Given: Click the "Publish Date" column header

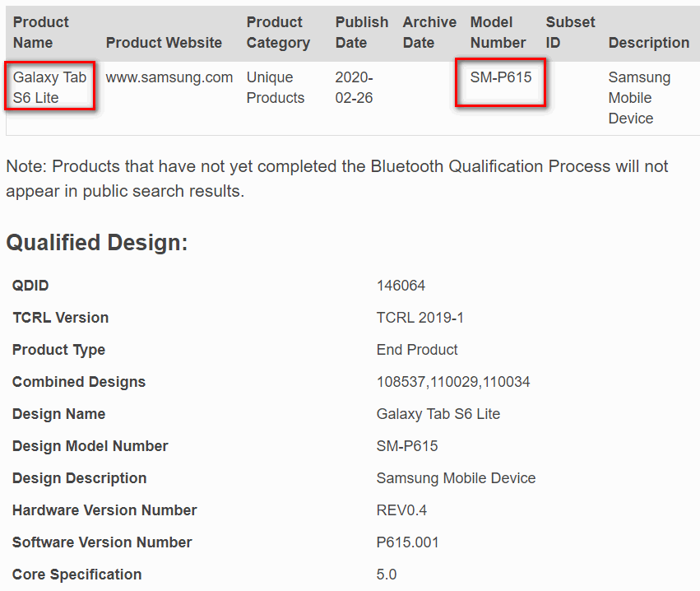Looking at the screenshot, I should point(362,32).
